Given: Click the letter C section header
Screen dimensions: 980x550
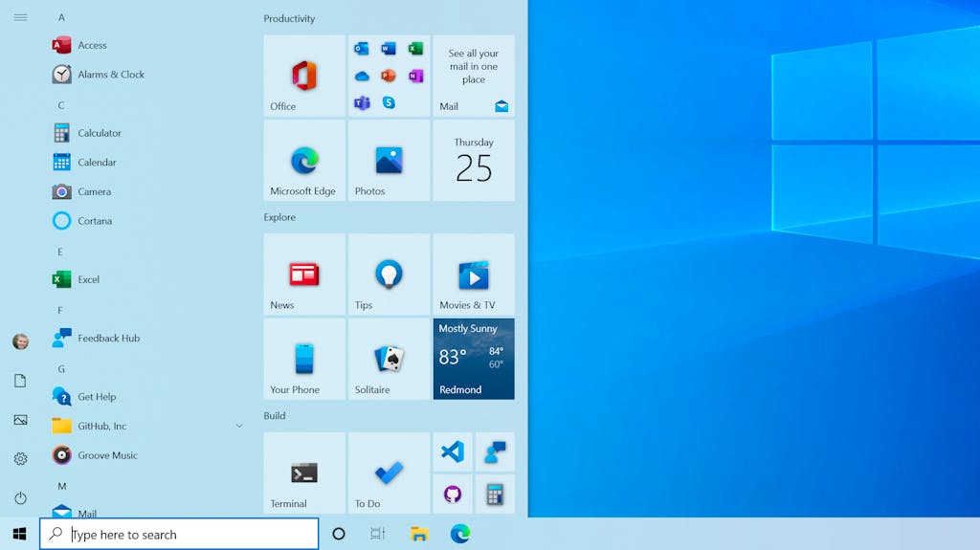Looking at the screenshot, I should coord(61,105).
